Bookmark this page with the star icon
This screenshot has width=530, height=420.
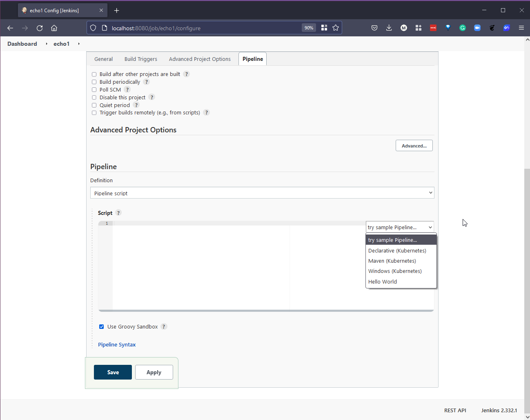pos(336,28)
